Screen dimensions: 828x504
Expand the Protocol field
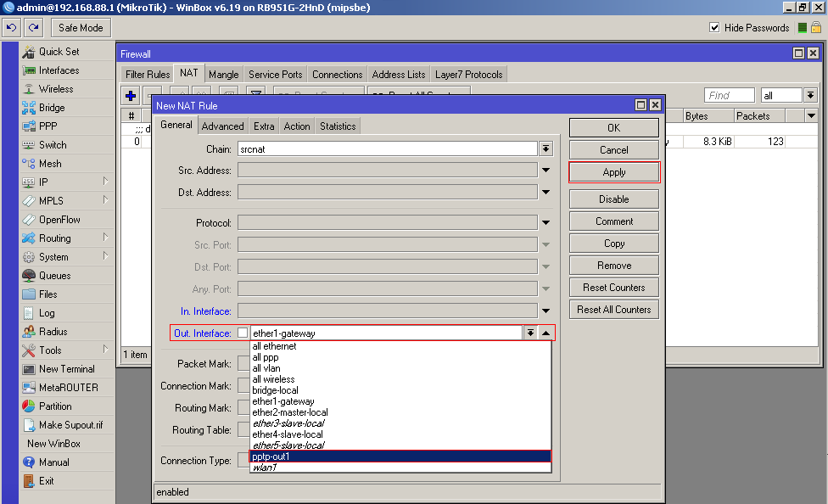tap(546, 223)
